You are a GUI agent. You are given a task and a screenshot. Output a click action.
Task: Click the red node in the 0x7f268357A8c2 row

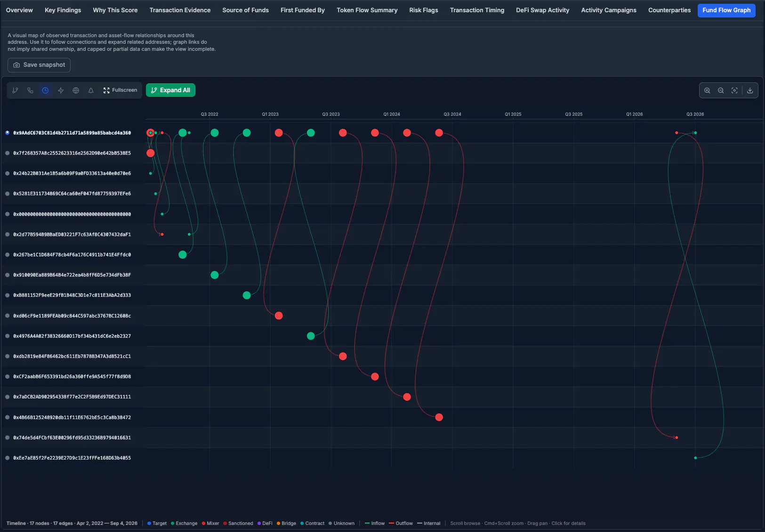tap(151, 153)
